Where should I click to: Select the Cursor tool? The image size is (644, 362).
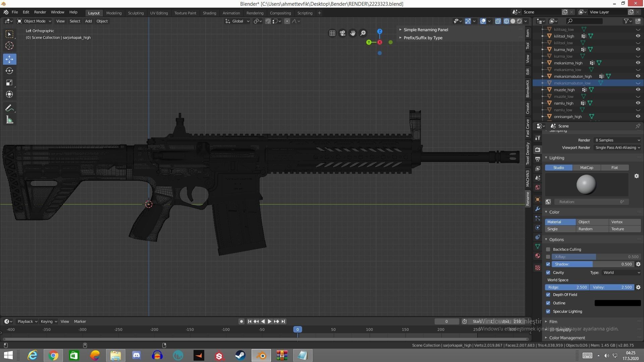click(9, 46)
